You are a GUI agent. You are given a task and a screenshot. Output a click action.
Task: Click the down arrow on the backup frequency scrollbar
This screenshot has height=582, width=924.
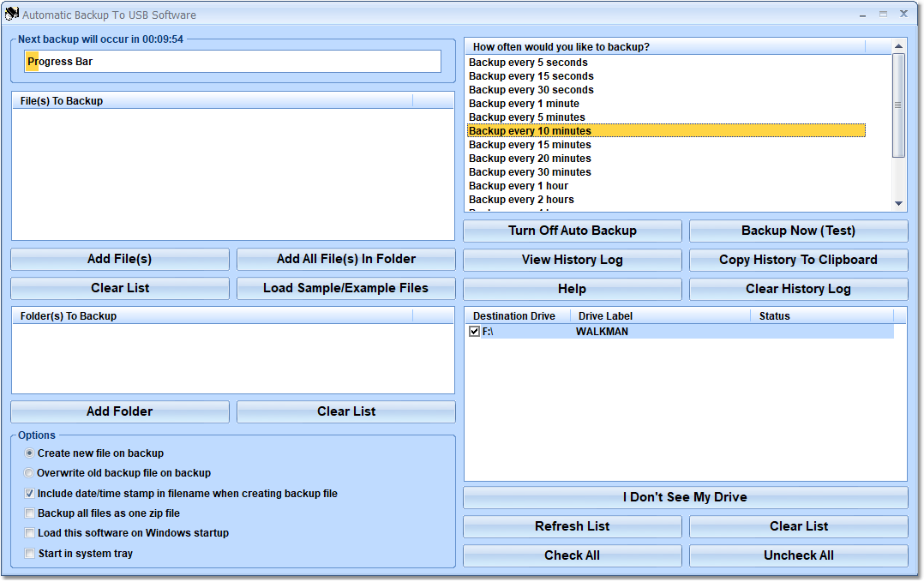pyautogui.click(x=898, y=202)
